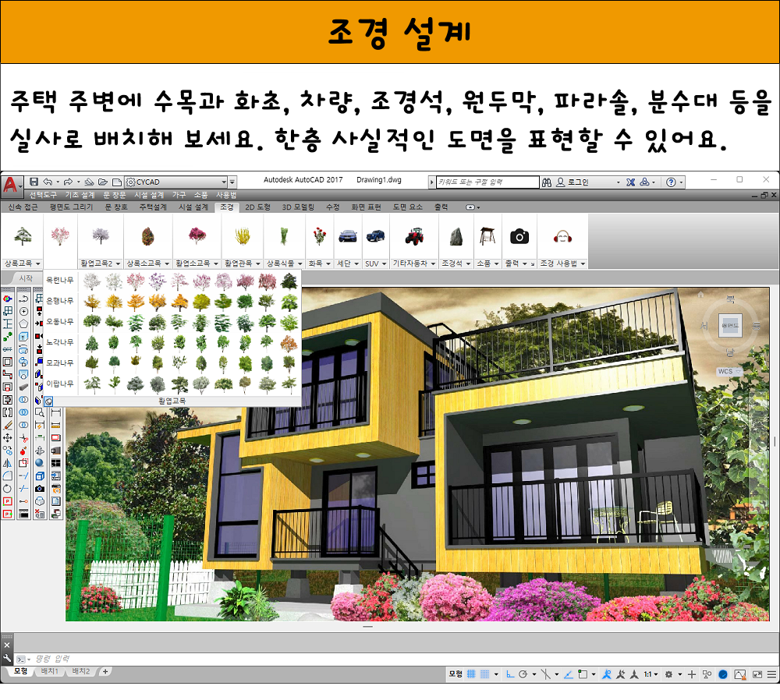Add a new layout with plus tab
The height and width of the screenshot is (700, 780).
[x=105, y=671]
